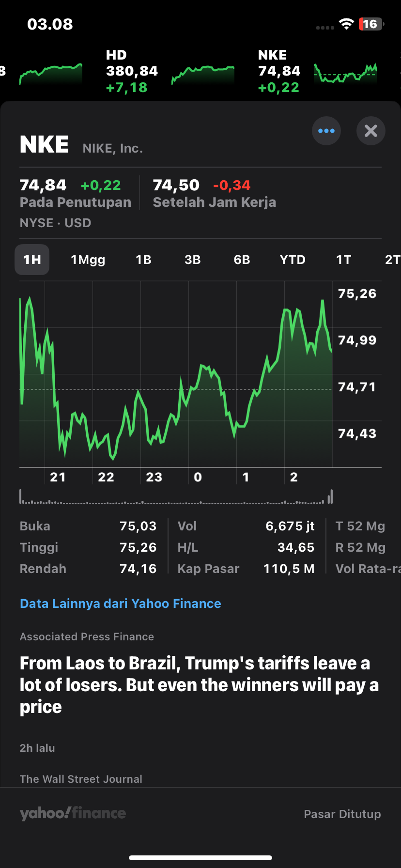The image size is (401, 868).
Task: Tap the H/L value 34,65
Action: pyautogui.click(x=296, y=547)
